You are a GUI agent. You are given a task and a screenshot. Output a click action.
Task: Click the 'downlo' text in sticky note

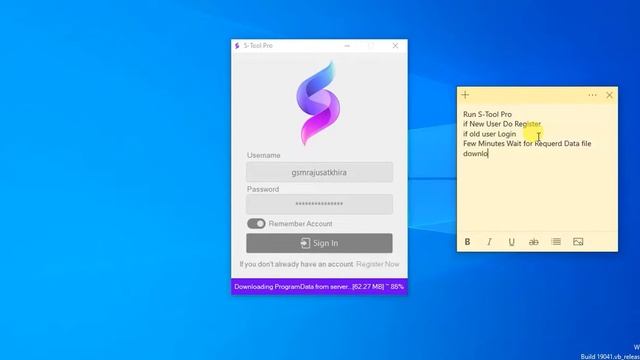tap(476, 153)
